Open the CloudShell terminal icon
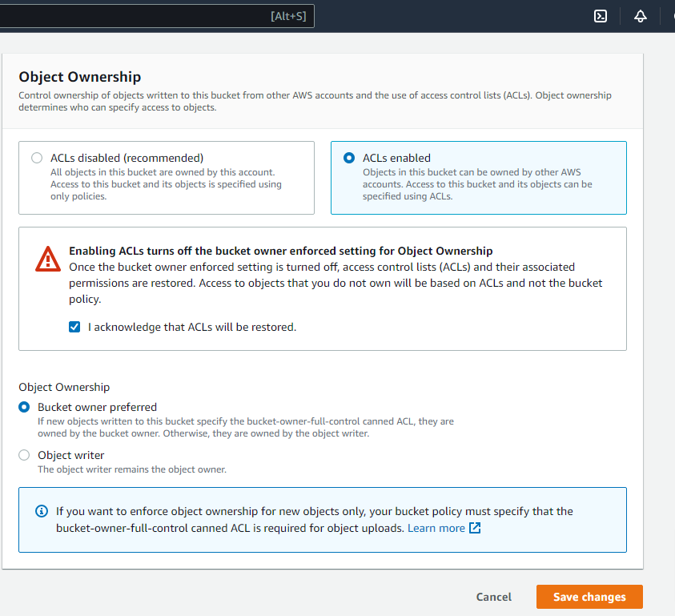The width and height of the screenshot is (675, 616). [601, 16]
